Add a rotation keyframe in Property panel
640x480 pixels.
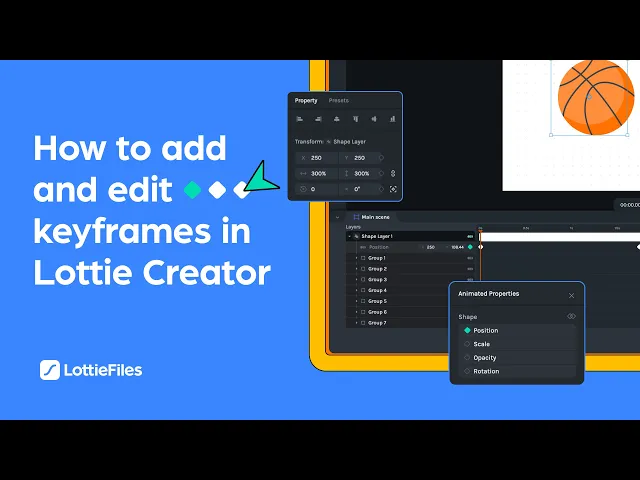tap(381, 189)
